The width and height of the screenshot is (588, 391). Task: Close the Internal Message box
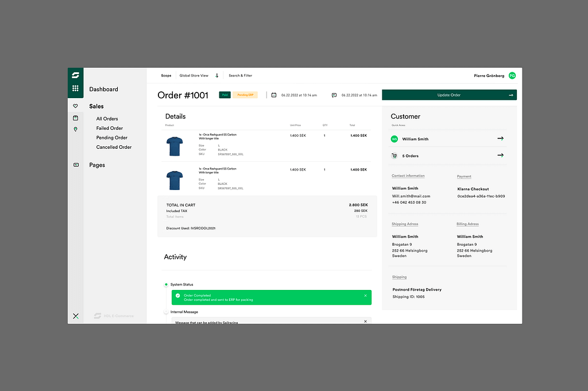click(x=365, y=322)
